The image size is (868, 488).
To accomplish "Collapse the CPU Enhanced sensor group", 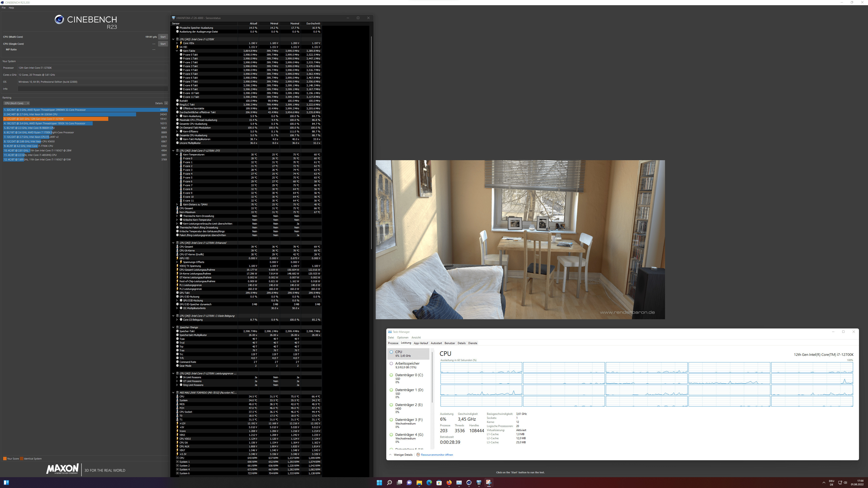I will click(x=173, y=243).
